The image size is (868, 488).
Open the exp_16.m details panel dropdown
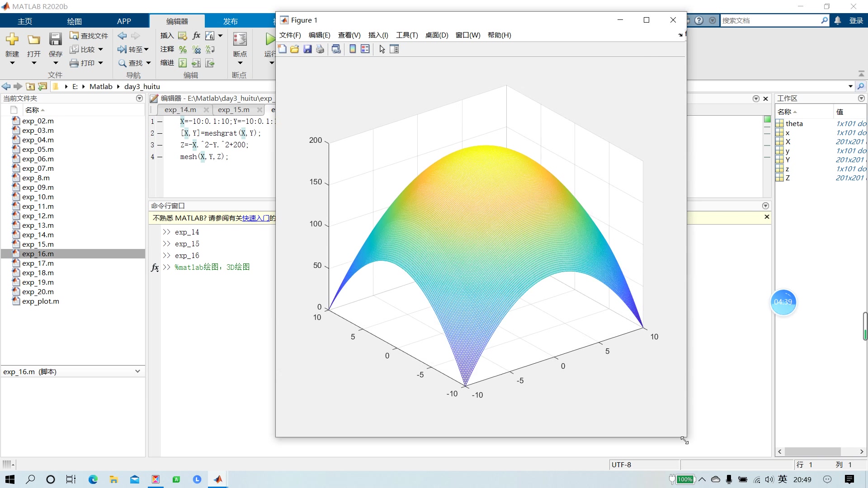pyautogui.click(x=137, y=371)
